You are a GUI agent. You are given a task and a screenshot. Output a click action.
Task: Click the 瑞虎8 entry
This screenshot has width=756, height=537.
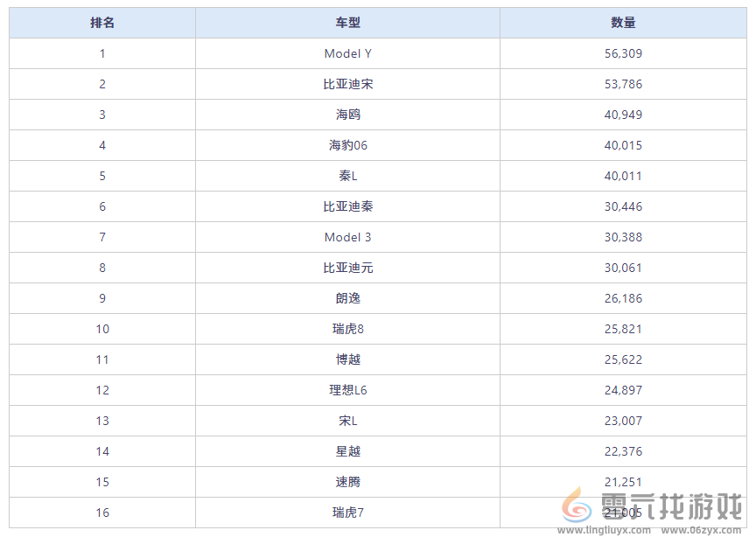click(x=348, y=329)
